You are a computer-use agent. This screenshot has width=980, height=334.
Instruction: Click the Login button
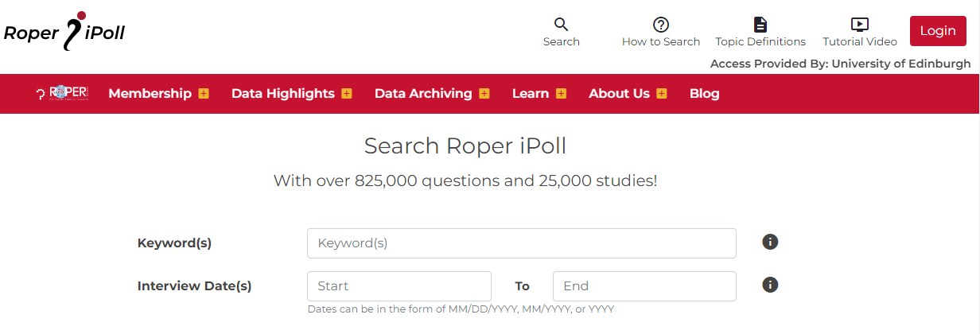click(x=938, y=31)
